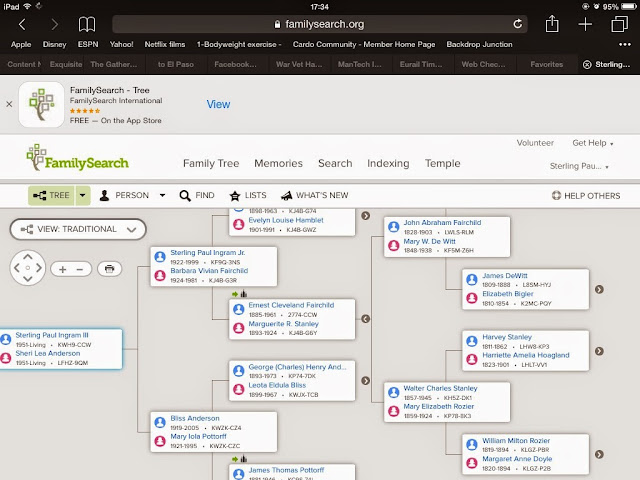Expand William Milton Rozier ancestors arrow
This screenshot has width=640, height=480.
pos(599,454)
